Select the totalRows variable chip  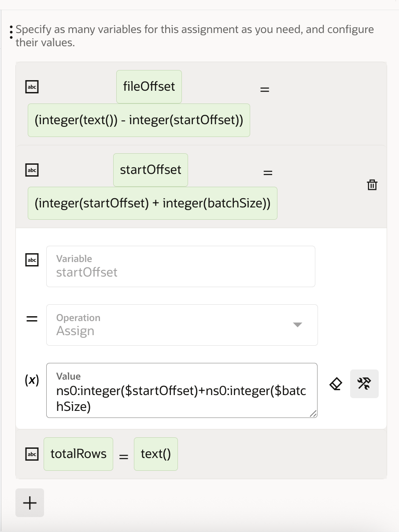point(78,454)
